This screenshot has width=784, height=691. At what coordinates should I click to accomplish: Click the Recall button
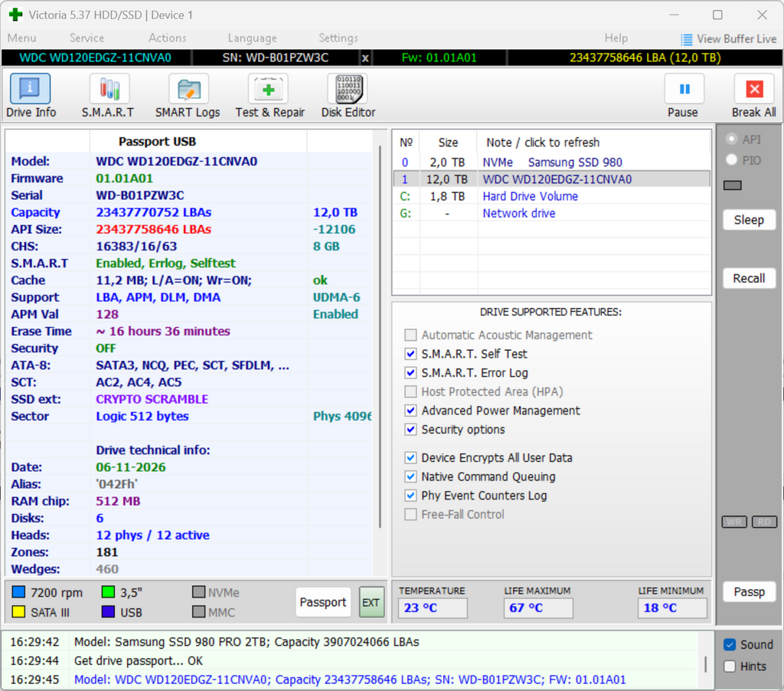click(x=749, y=278)
